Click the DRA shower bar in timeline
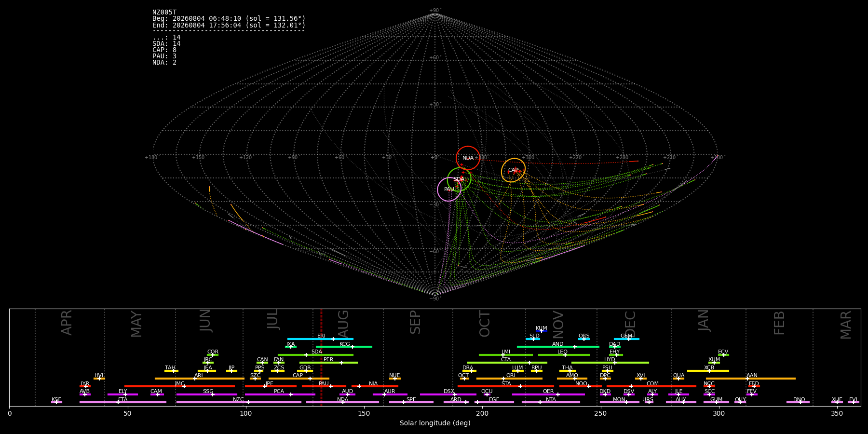This screenshot has height=434, width=868. 469,371
